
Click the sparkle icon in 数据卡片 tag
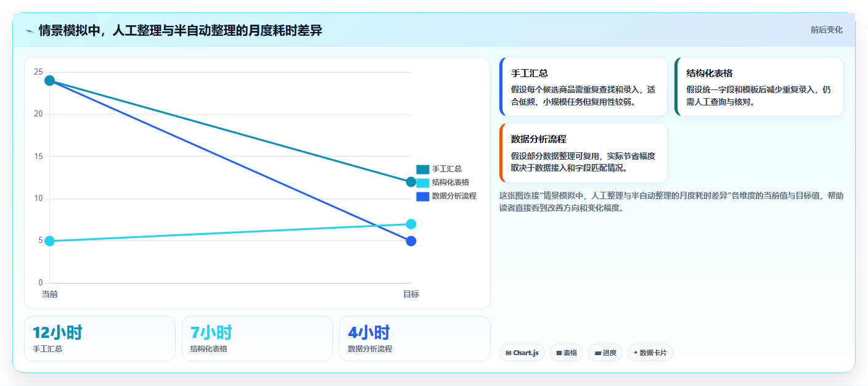636,353
